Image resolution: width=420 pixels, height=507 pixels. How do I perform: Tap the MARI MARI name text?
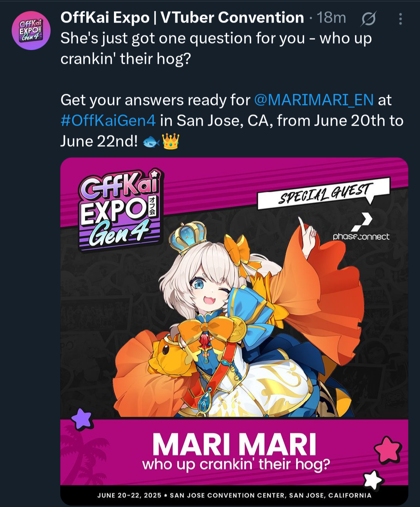(234, 444)
